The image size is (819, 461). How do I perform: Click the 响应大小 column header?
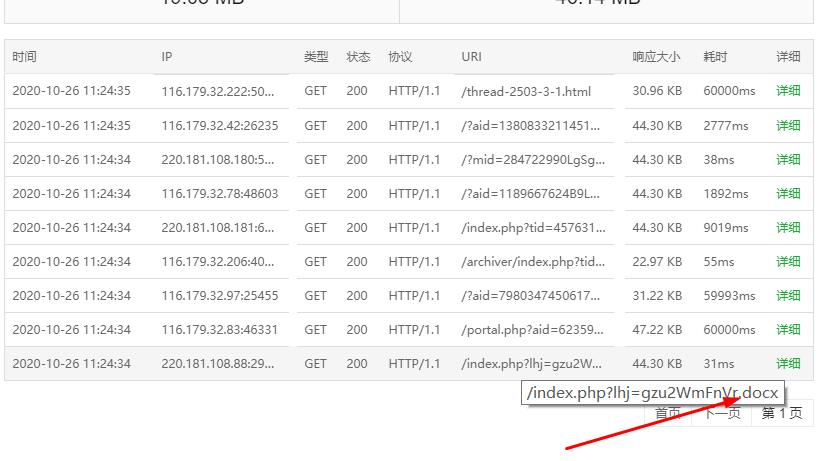pyautogui.click(x=656, y=56)
